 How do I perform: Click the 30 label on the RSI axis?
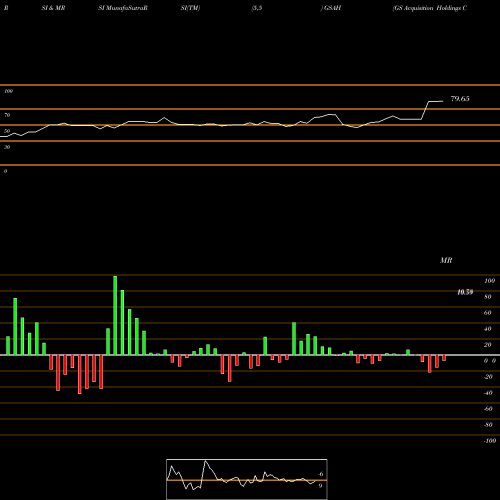click(7, 147)
